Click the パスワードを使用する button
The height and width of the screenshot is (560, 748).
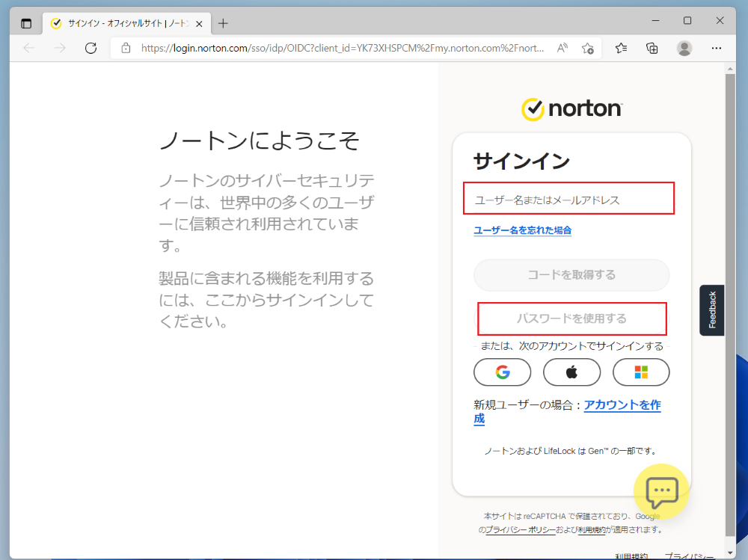[x=571, y=319]
